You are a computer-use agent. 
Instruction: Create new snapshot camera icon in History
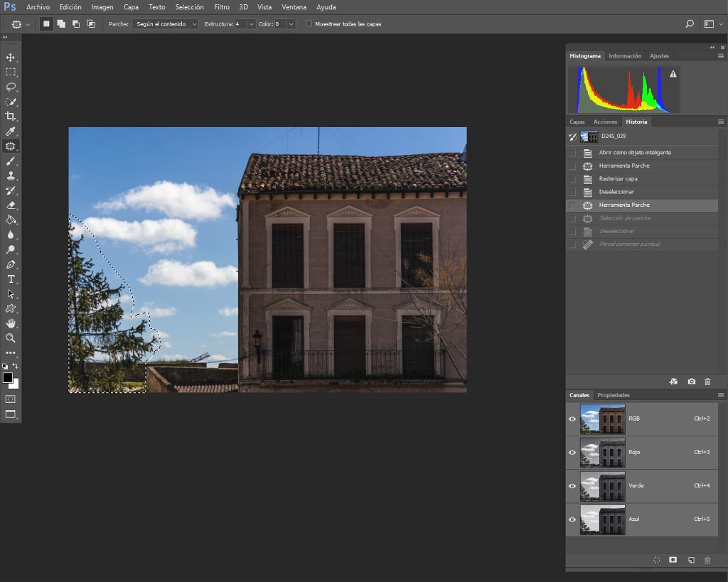click(691, 382)
